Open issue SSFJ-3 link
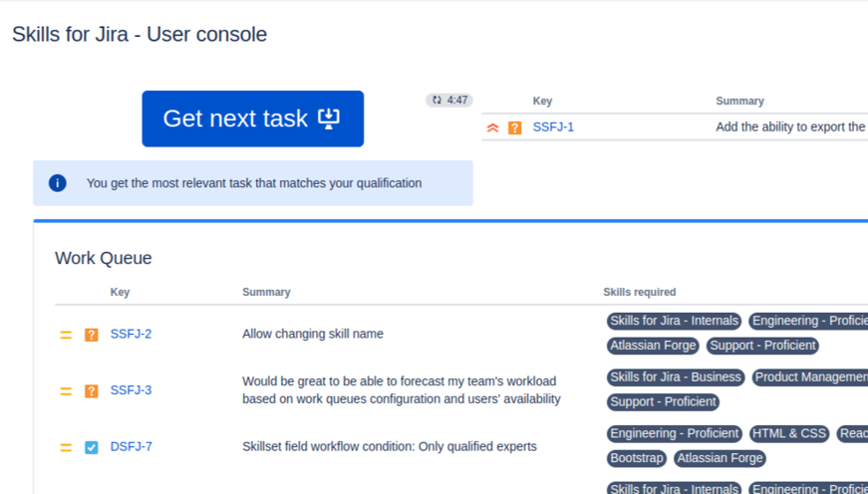Screen dimensions: 868x494 point(131,390)
